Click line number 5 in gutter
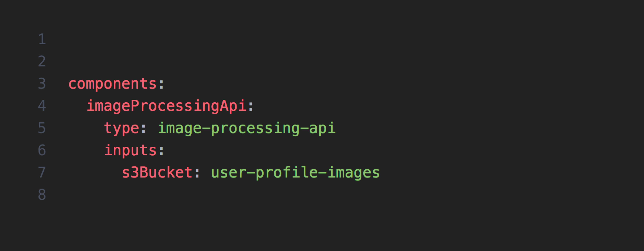The height and width of the screenshot is (251, 644). pyautogui.click(x=42, y=128)
